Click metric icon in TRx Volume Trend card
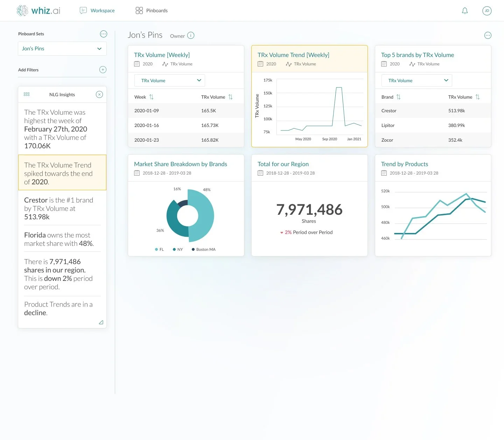The image size is (504, 440). [289, 64]
